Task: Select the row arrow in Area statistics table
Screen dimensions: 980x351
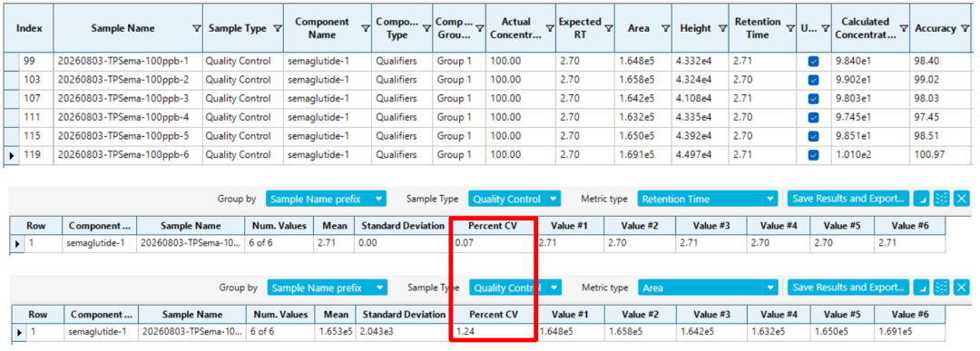Action: (19, 333)
